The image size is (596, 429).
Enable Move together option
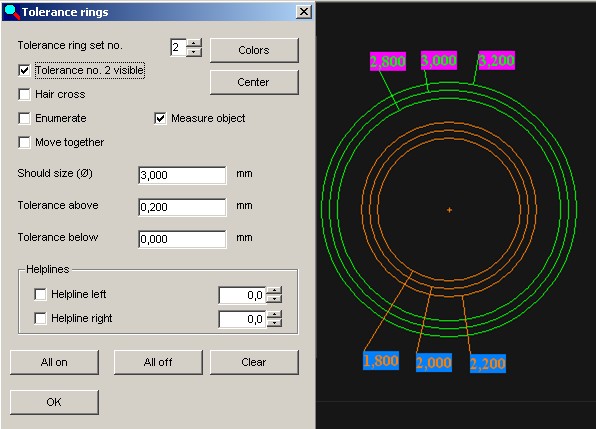coord(24,142)
